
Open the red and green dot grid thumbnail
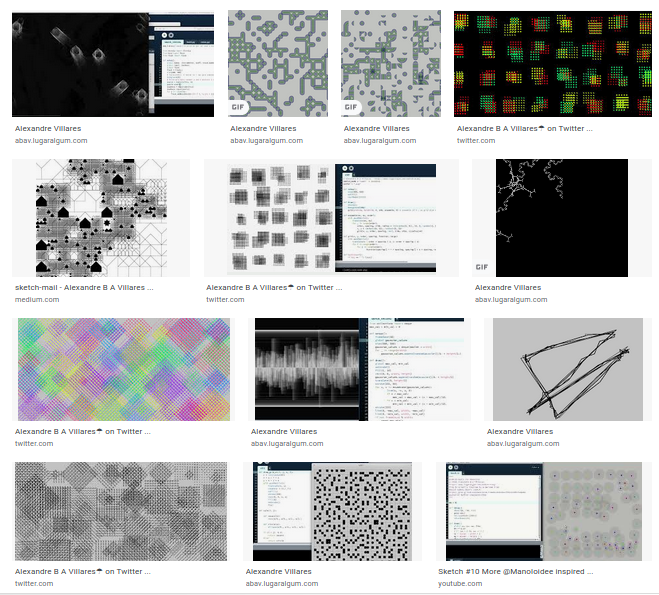(x=553, y=63)
